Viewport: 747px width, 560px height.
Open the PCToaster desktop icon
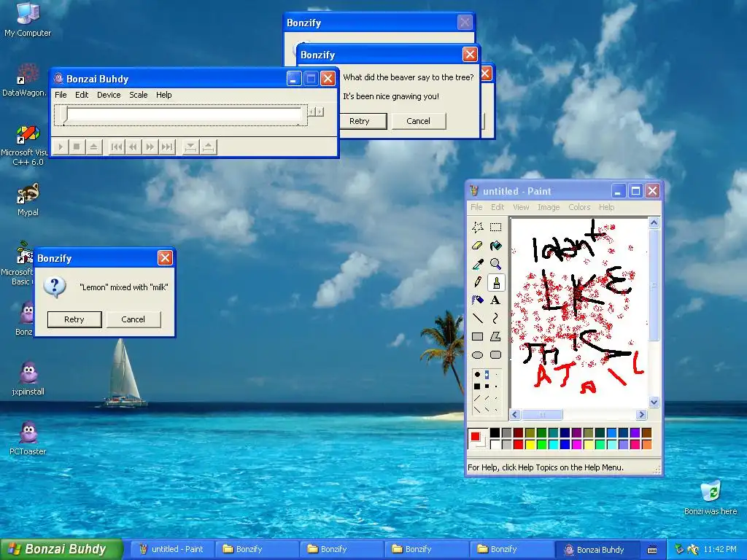click(28, 438)
